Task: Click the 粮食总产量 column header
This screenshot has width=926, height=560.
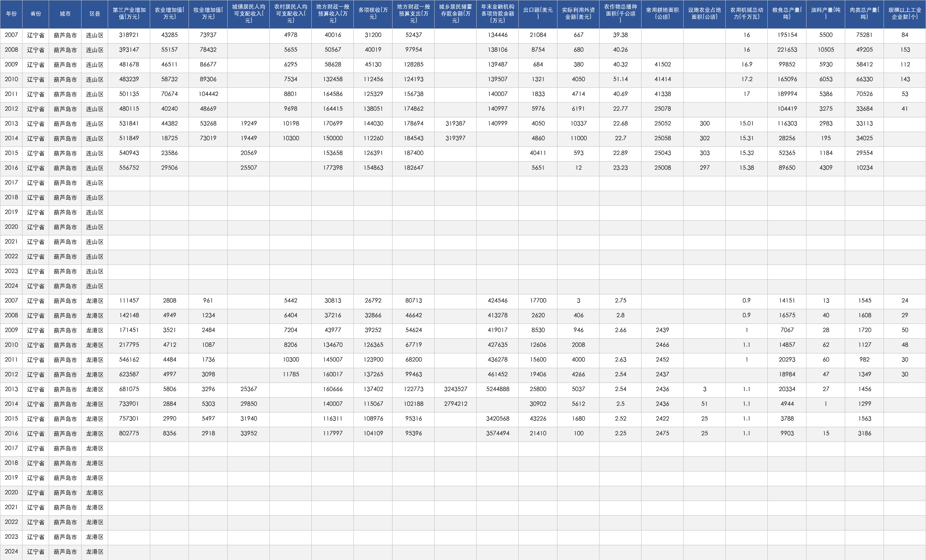Action: pyautogui.click(x=787, y=14)
